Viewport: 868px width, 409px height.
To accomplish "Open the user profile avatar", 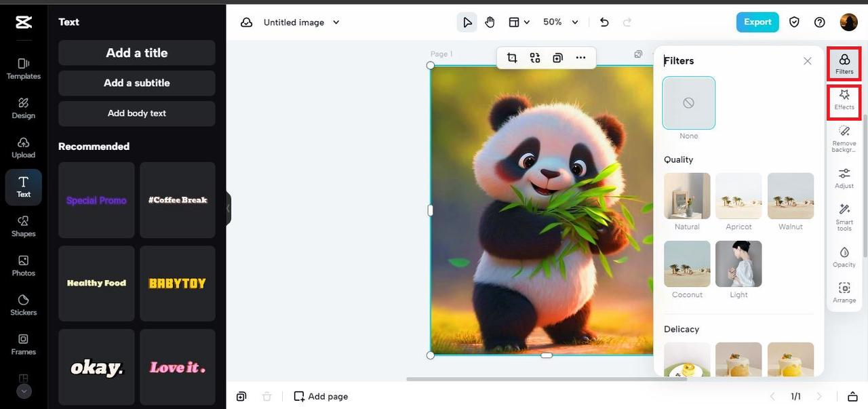I will tap(849, 22).
